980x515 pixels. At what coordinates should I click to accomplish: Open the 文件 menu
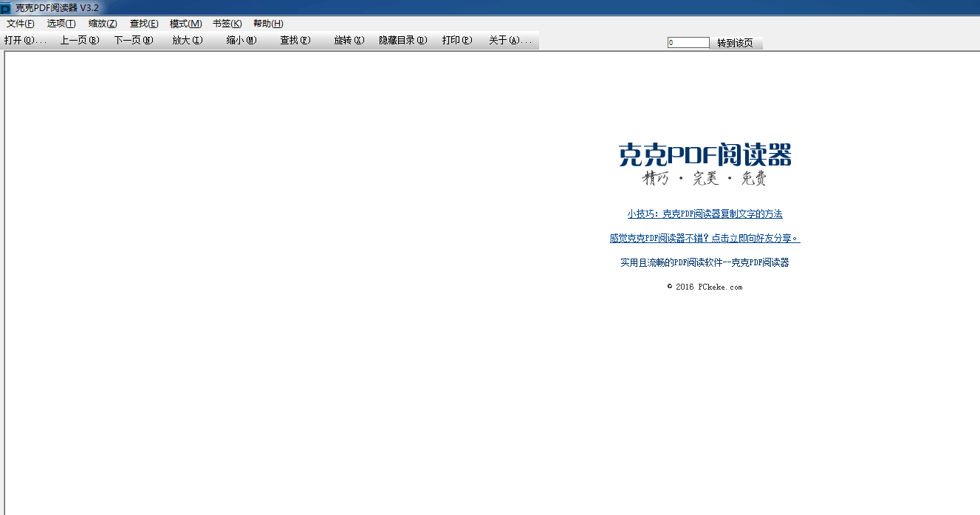[20, 23]
